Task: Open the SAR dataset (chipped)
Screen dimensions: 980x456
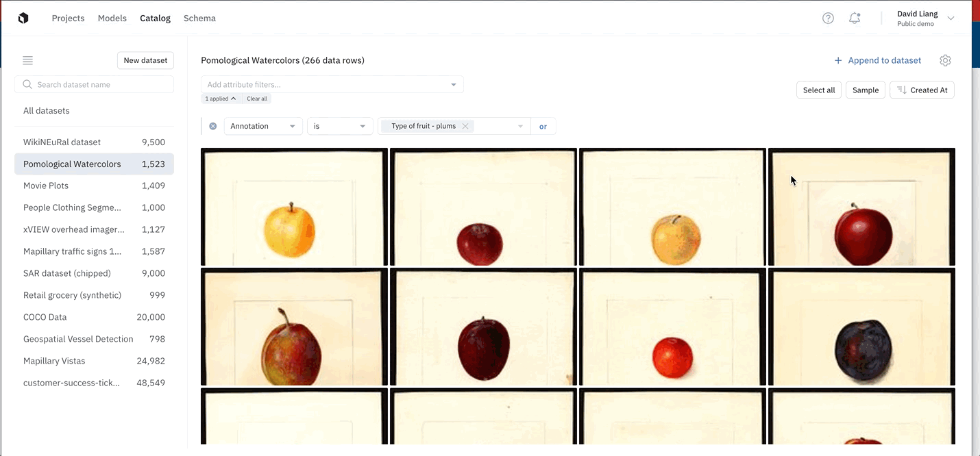Action: coord(94,273)
